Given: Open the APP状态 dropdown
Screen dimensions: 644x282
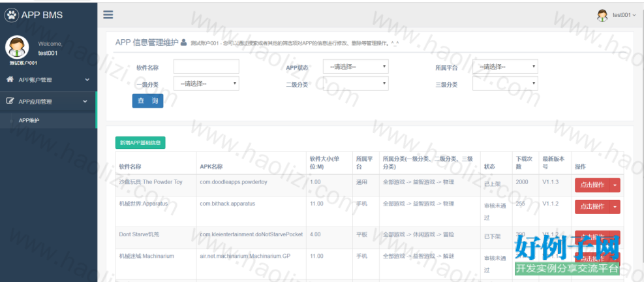Looking at the screenshot, I should coord(356,67).
